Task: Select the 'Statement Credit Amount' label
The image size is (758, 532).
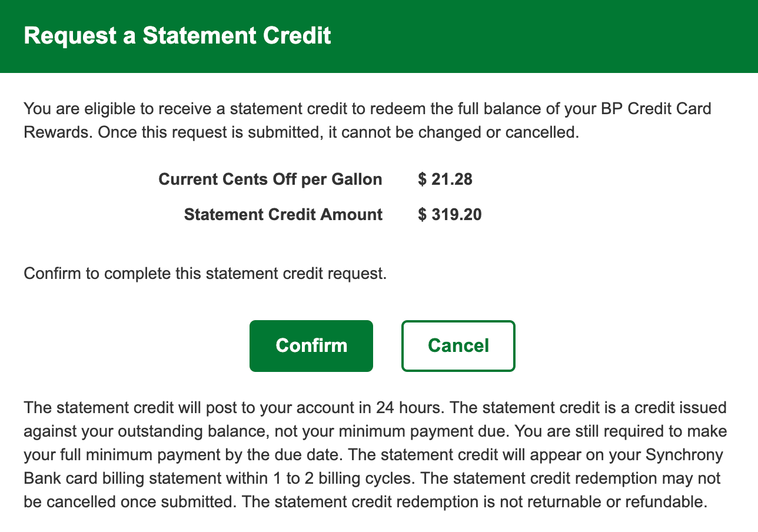Action: tap(283, 215)
